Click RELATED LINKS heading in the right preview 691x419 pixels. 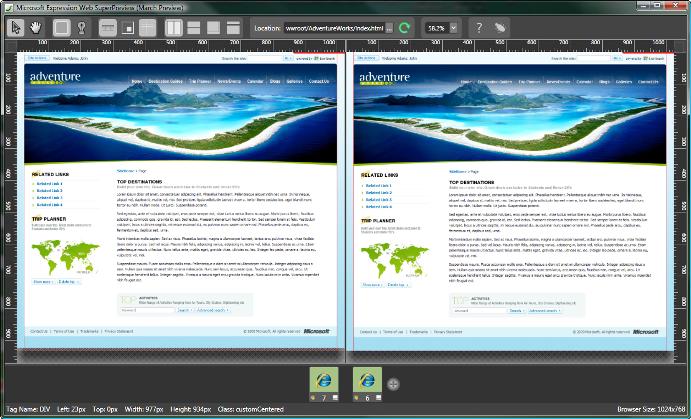(x=379, y=175)
